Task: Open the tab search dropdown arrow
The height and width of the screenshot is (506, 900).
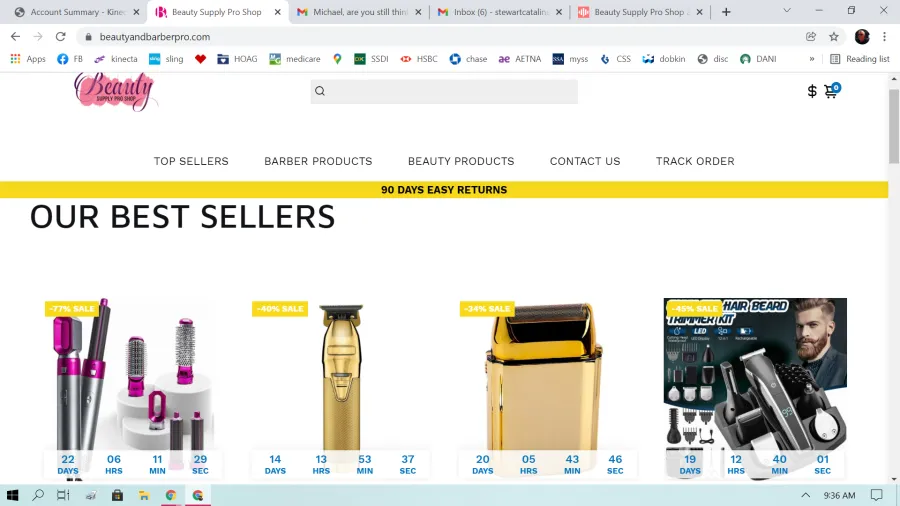Action: pyautogui.click(x=787, y=11)
